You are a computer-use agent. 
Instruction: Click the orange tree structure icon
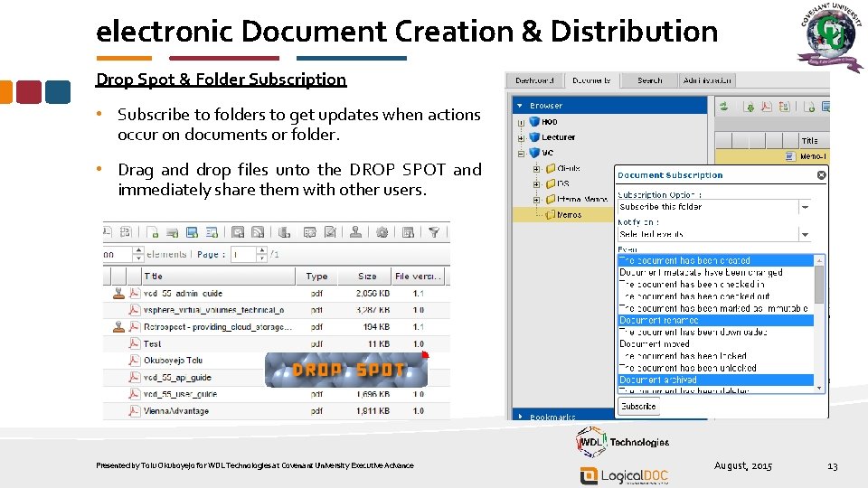click(x=785, y=107)
